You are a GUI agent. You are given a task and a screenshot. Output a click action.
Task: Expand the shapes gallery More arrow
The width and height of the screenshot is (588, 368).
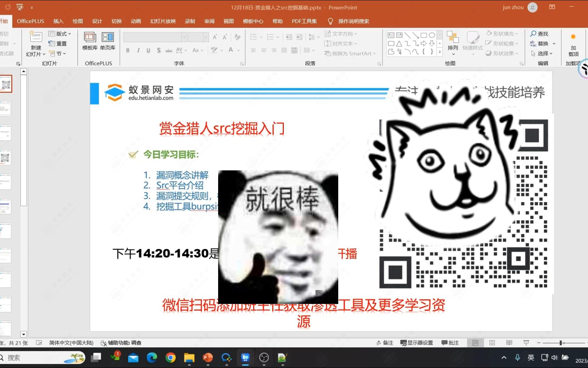tap(440, 52)
